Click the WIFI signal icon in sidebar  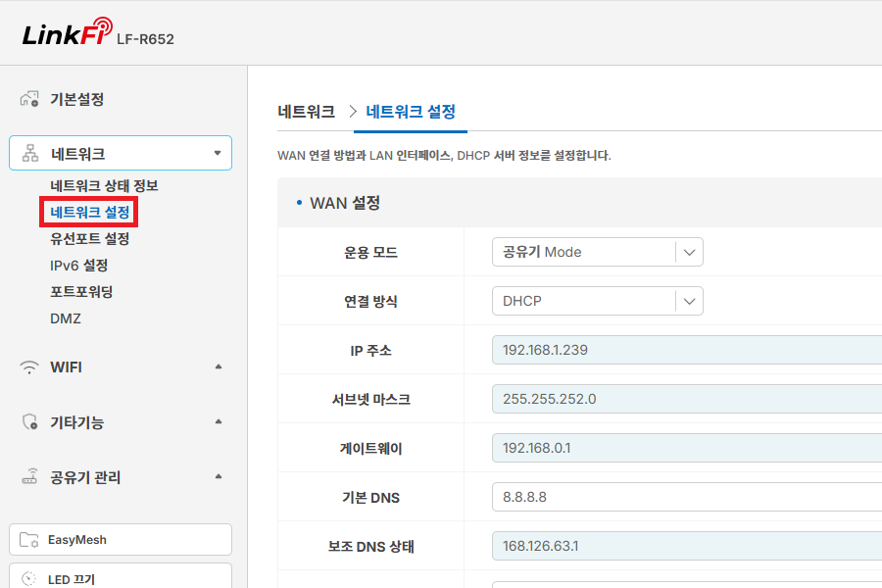click(29, 367)
